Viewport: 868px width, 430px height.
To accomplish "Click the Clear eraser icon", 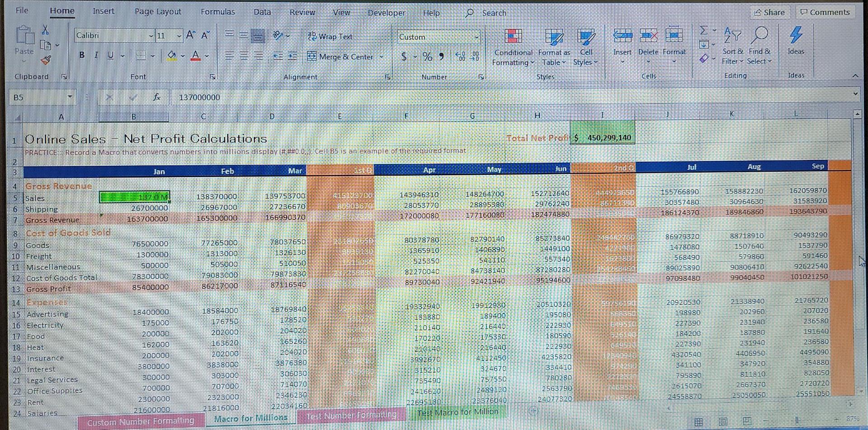I will [x=703, y=59].
